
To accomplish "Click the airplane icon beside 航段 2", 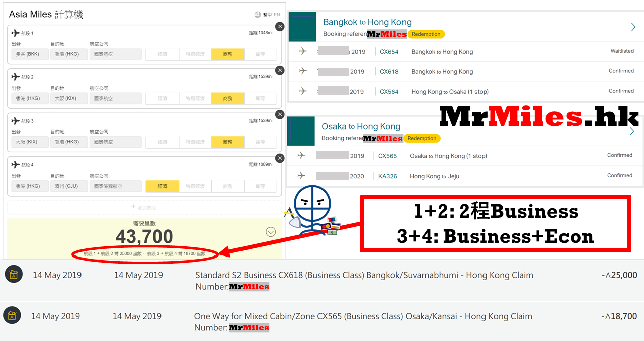I will click(x=15, y=77).
